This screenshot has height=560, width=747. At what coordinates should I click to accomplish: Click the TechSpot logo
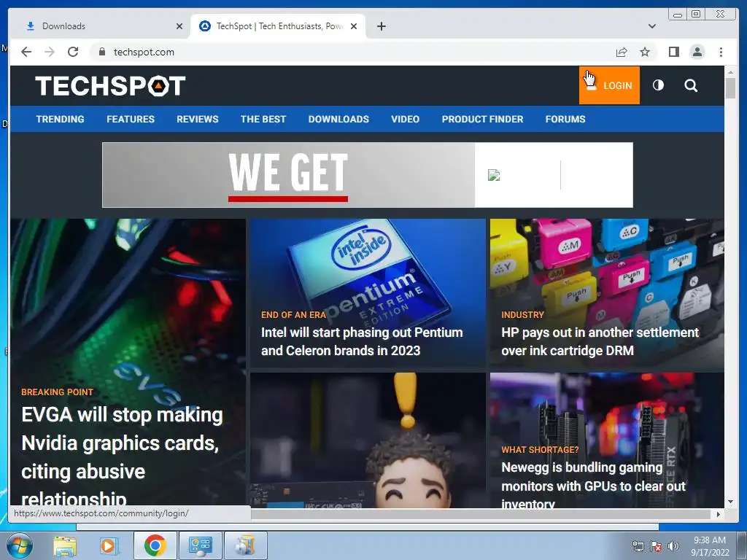coord(110,86)
